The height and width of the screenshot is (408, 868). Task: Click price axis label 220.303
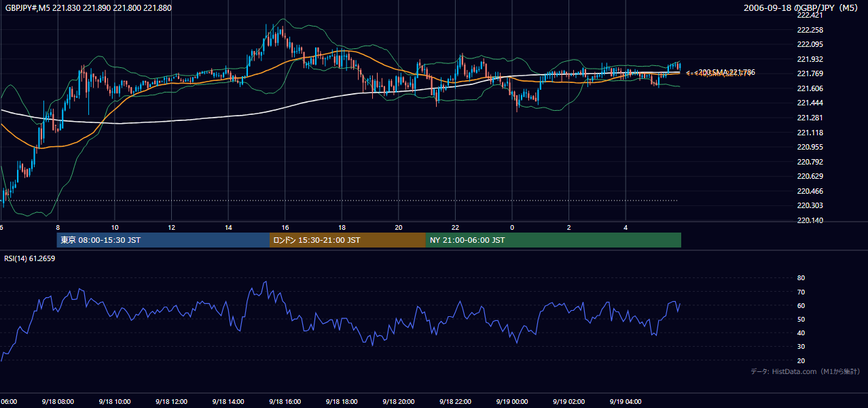(810, 205)
